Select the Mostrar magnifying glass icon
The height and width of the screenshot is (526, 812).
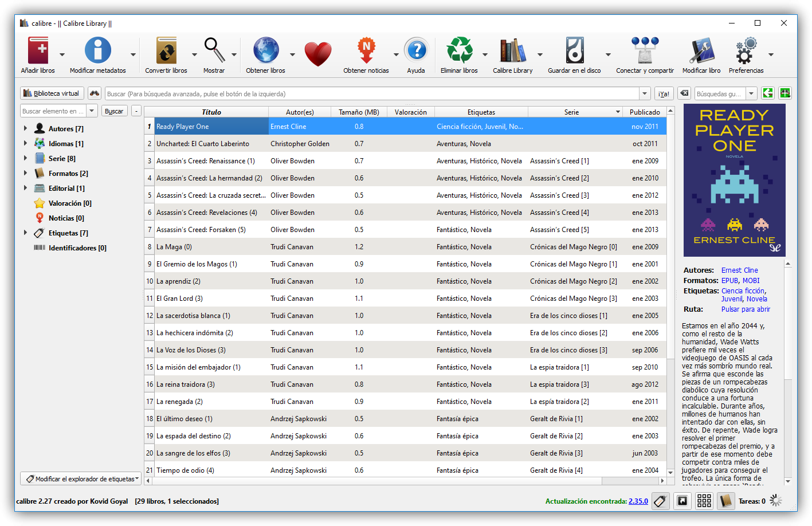215,50
